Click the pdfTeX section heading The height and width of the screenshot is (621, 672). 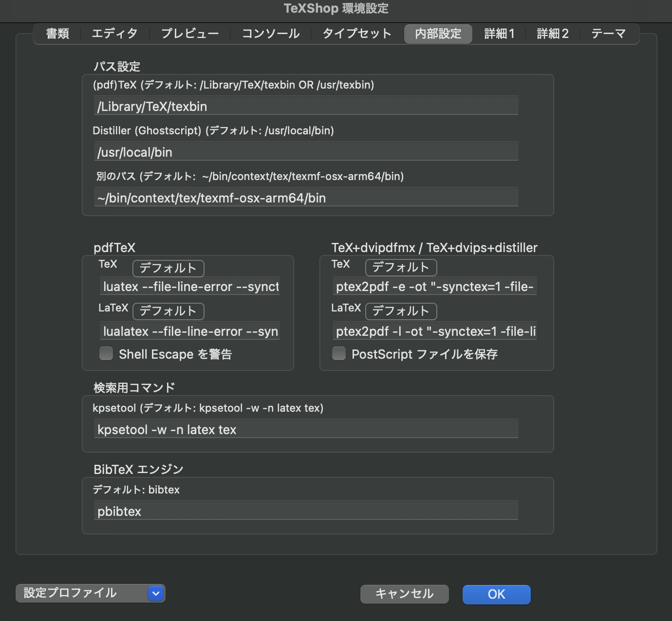point(114,248)
